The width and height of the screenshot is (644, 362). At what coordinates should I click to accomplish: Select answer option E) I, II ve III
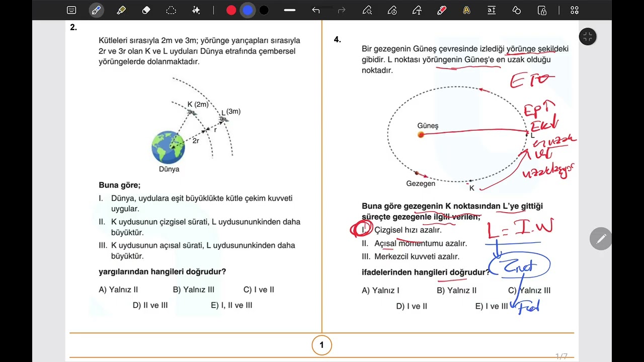click(x=231, y=305)
